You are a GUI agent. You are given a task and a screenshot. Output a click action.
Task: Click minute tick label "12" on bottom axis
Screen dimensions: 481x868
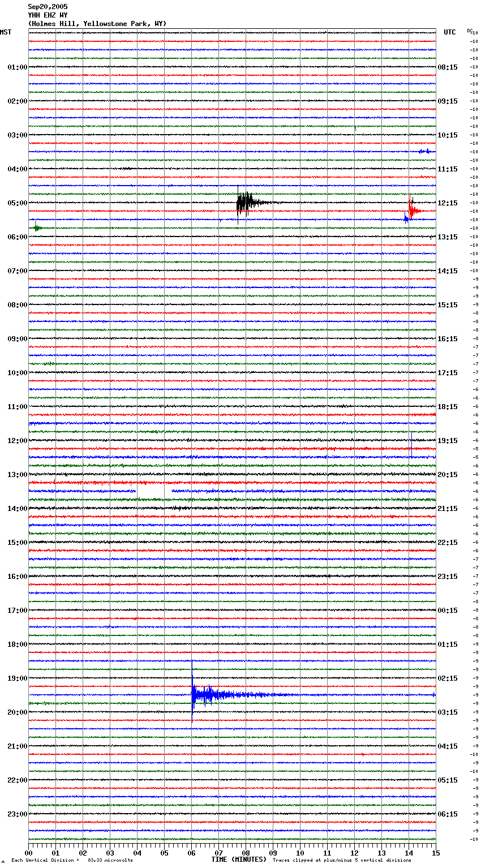coord(354,853)
